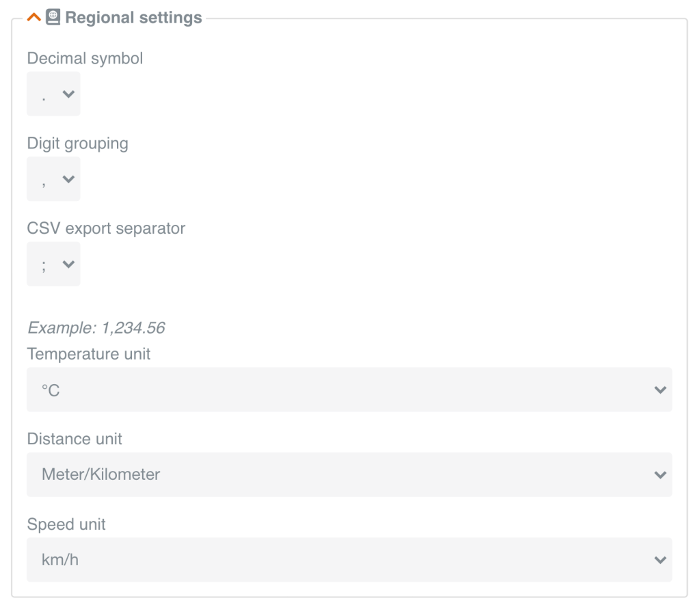Click the Speed unit dropdown arrow icon
Image resolution: width=700 pixels, height=609 pixels.
(660, 560)
